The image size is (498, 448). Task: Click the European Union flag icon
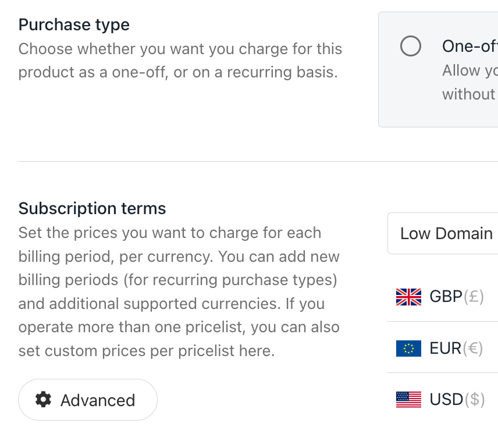click(408, 348)
